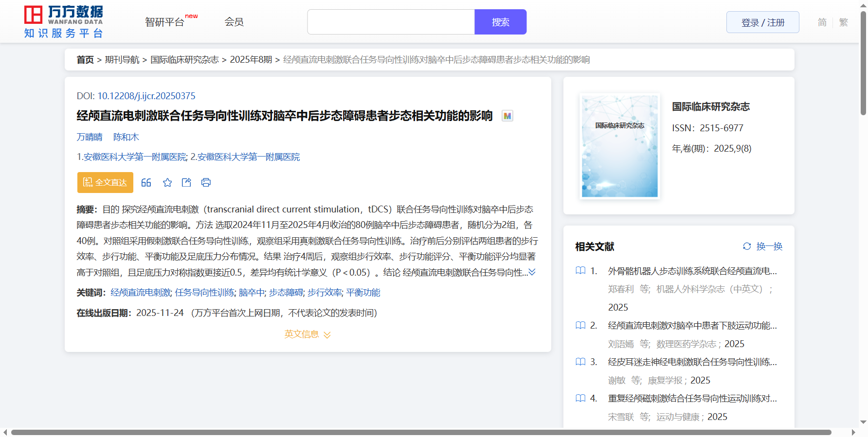Click the print icon
The height and width of the screenshot is (437, 868).
click(206, 183)
